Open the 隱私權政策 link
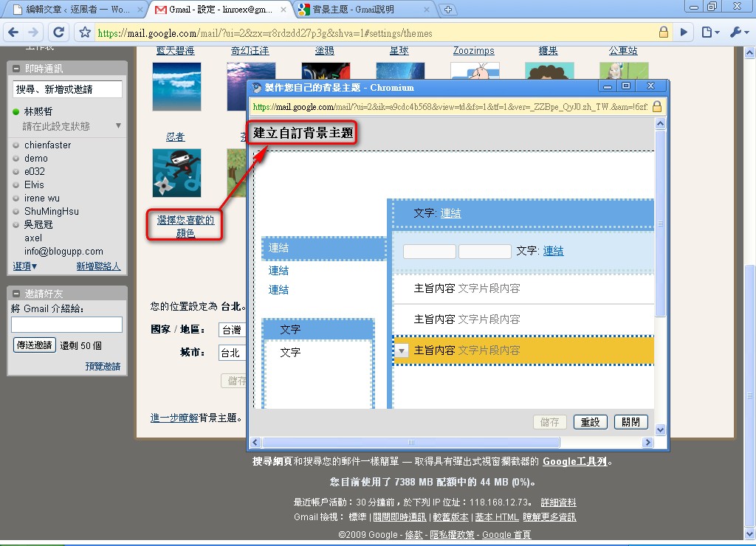Image resolution: width=756 pixels, height=546 pixels. (x=453, y=534)
